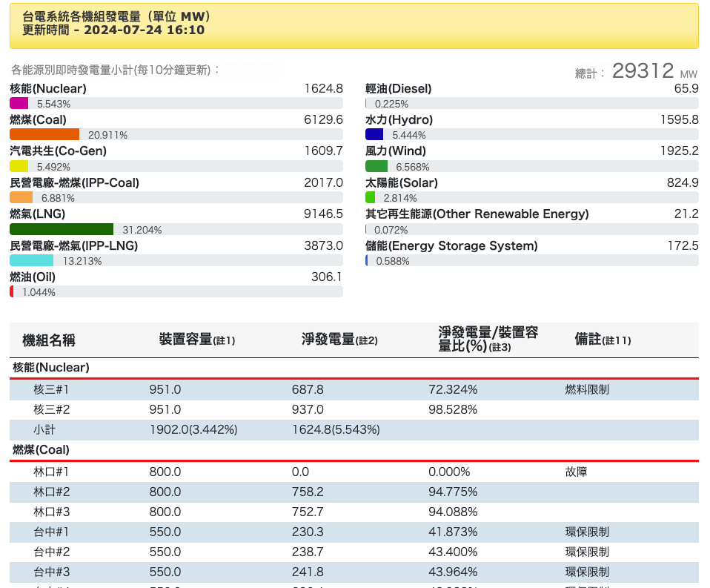The width and height of the screenshot is (710, 588).
Task: Select the 備註 column header
Action: point(603,340)
